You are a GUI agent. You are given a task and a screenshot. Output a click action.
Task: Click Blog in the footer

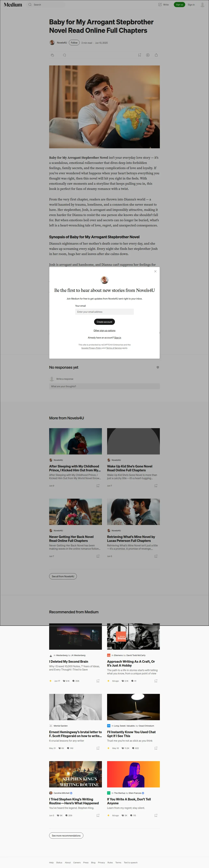[x=93, y=863]
